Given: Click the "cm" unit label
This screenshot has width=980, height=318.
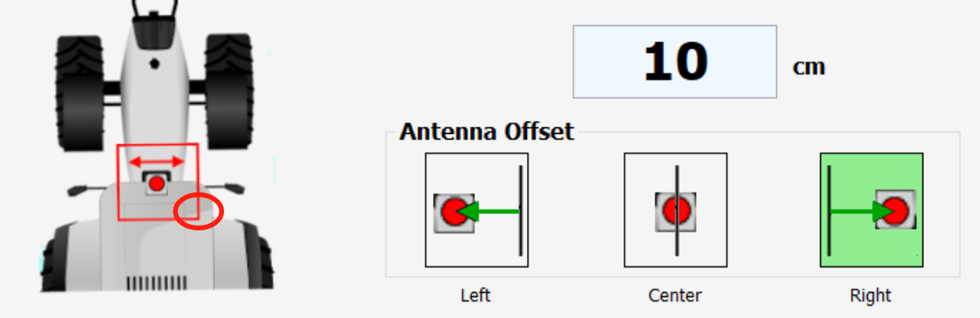Looking at the screenshot, I should pyautogui.click(x=809, y=67).
